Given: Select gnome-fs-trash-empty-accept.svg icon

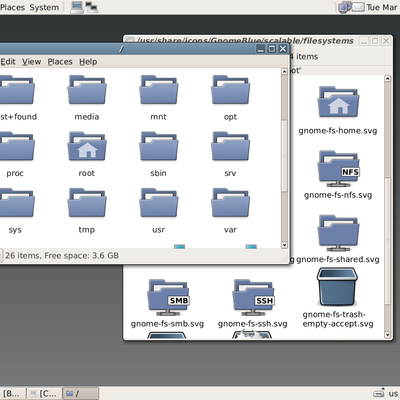Looking at the screenshot, I should 337,287.
